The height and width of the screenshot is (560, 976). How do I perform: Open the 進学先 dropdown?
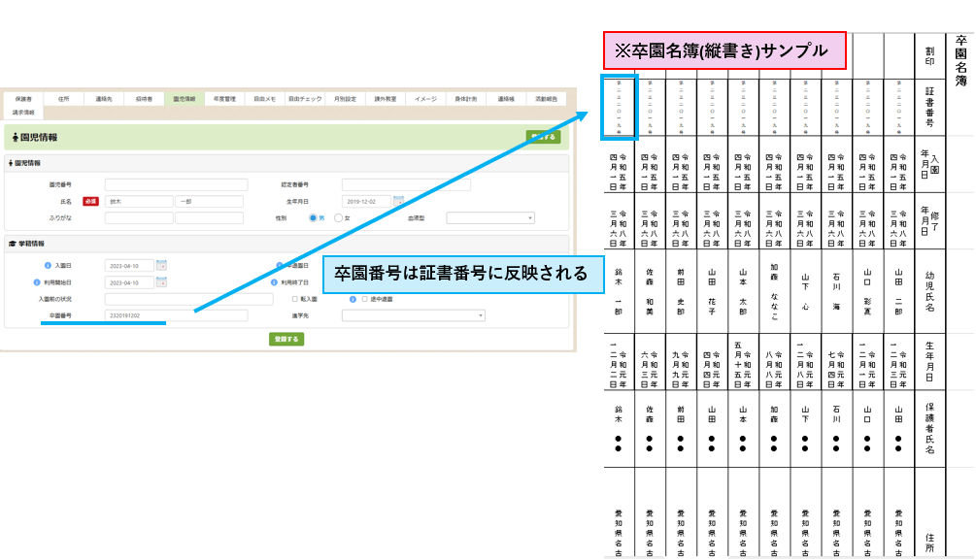tap(413, 315)
